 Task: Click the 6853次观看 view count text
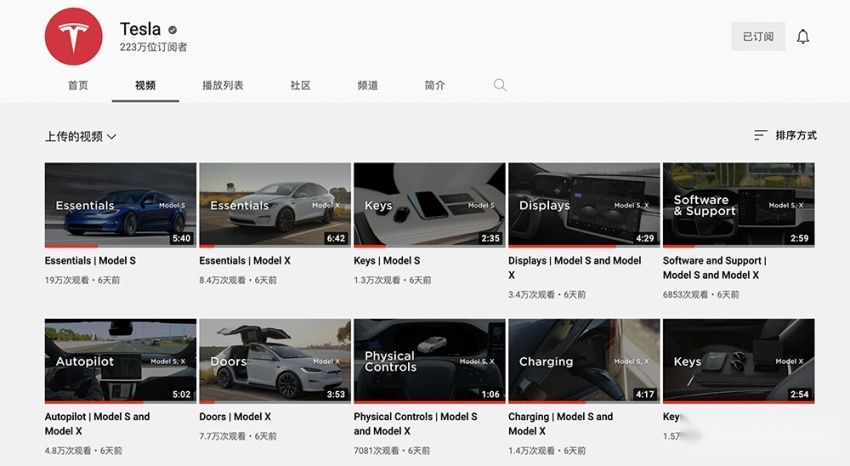[685, 295]
